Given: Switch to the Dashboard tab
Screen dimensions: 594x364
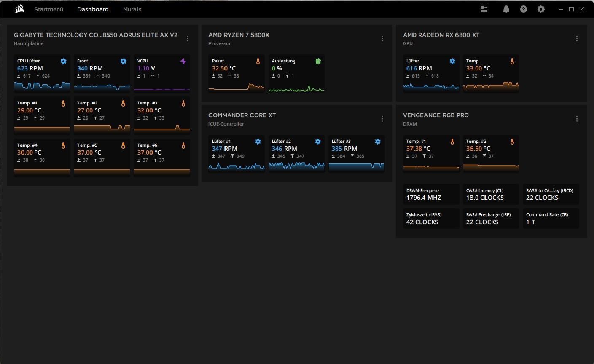Looking at the screenshot, I should point(93,9).
